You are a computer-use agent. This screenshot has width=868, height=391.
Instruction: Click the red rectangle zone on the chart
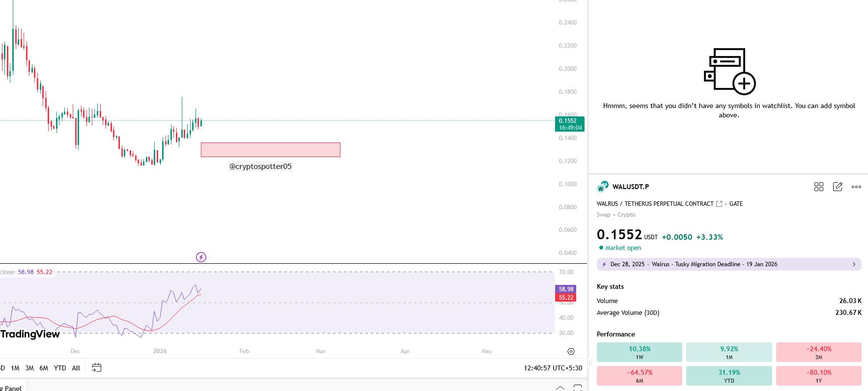click(271, 150)
